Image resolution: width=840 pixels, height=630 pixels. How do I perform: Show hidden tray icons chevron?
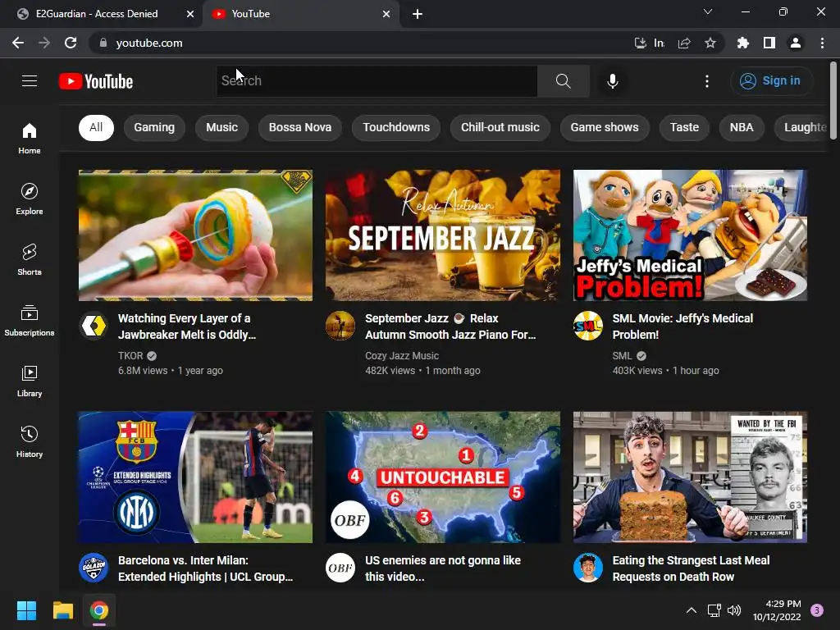tap(692, 610)
